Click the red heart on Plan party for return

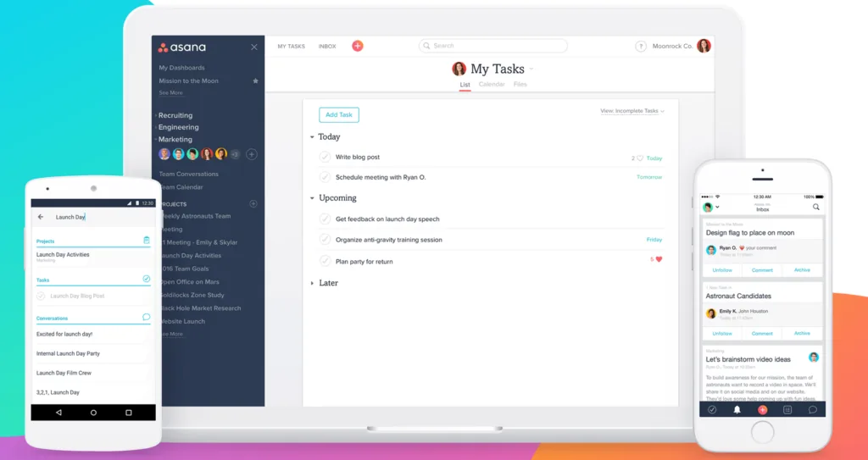point(659,259)
